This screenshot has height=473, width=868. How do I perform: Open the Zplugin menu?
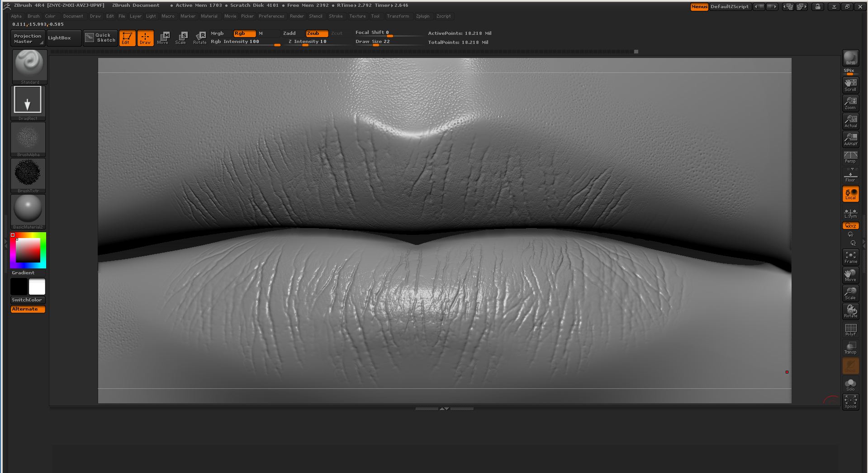[422, 16]
